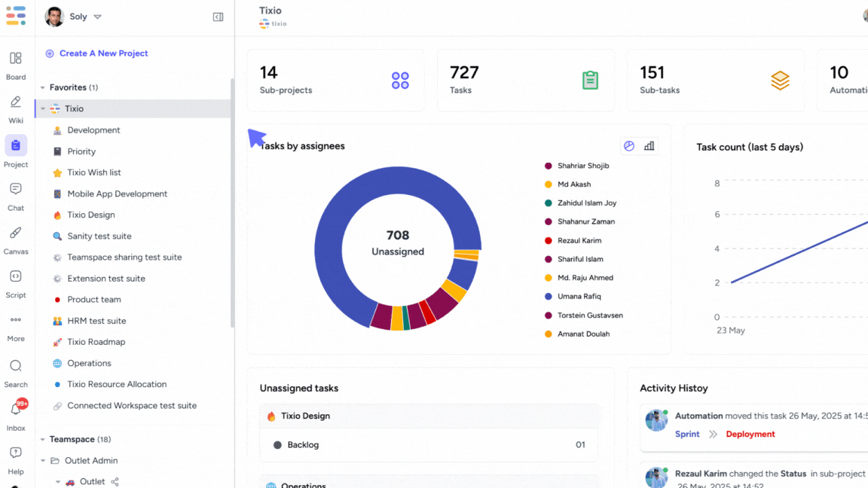Select Torstein Gustavsen in the legend

[590, 316]
